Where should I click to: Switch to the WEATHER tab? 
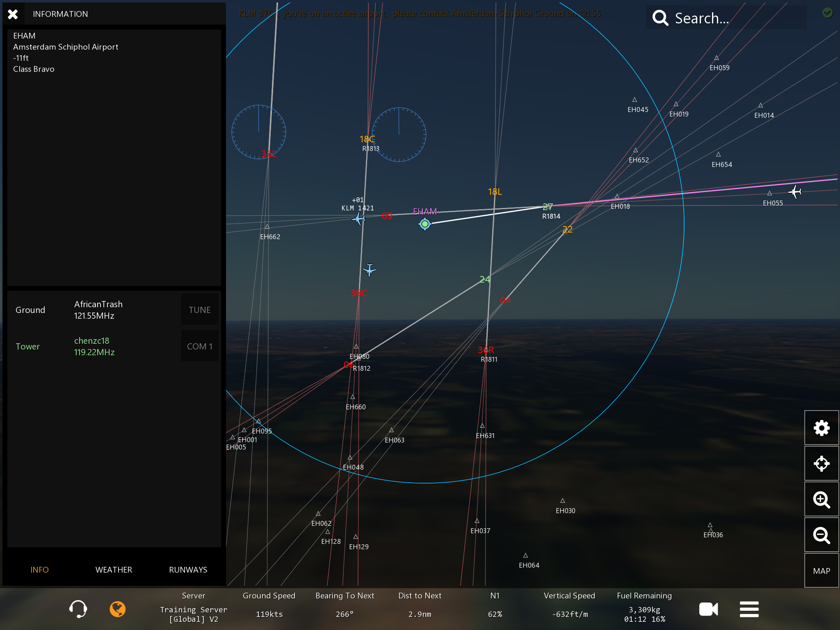(x=114, y=570)
